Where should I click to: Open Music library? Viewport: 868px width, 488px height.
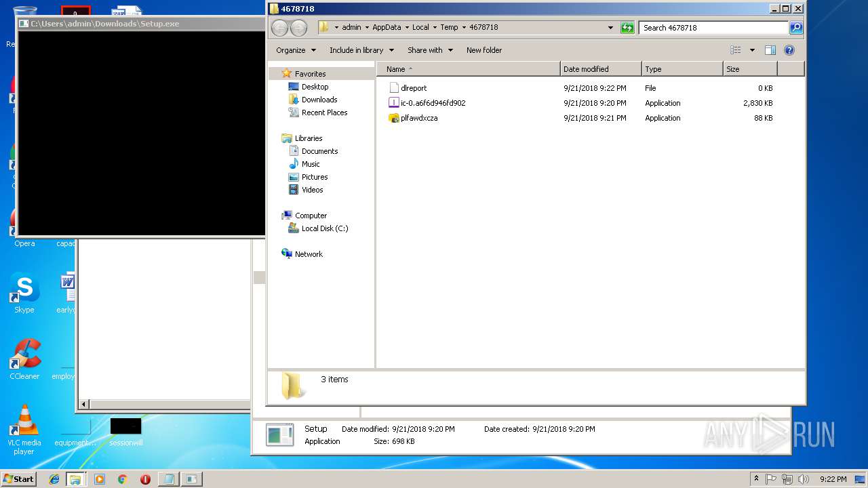coord(311,164)
